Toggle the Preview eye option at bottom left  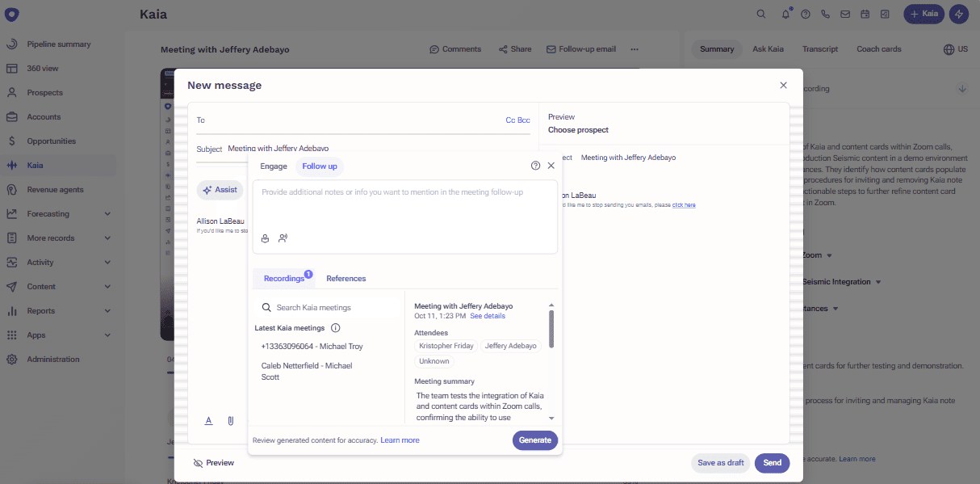pos(213,462)
